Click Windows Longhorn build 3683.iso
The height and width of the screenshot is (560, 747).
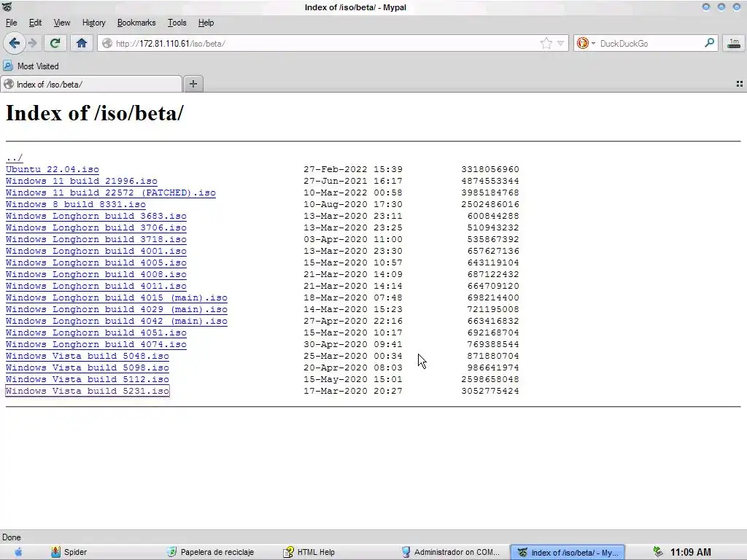(96, 216)
